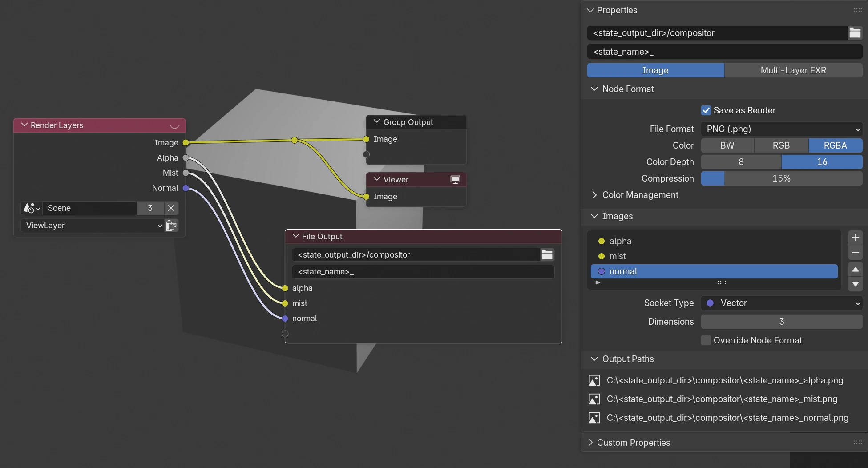Viewport: 868px width, 468px height.
Task: Disable Save as Render checkbox
Action: click(706, 110)
